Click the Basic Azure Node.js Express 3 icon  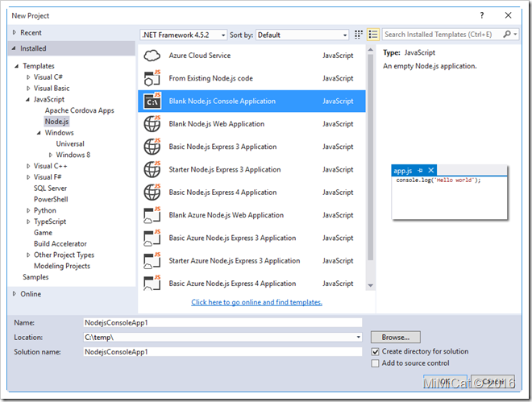click(152, 238)
